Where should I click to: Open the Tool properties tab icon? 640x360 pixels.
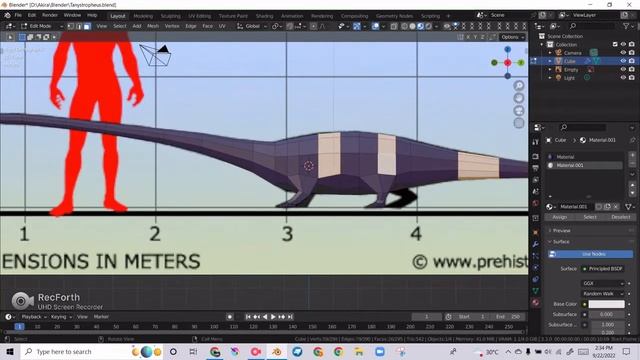pyautogui.click(x=536, y=142)
